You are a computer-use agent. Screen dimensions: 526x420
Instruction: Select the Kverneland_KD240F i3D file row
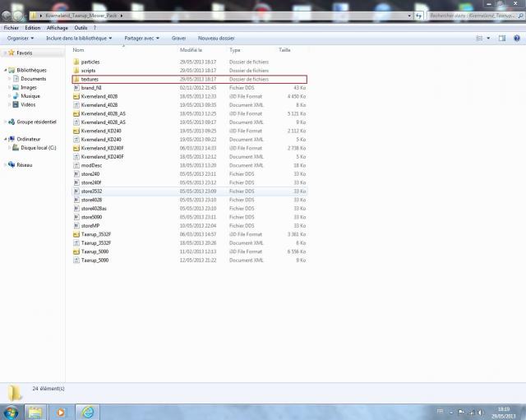190,148
